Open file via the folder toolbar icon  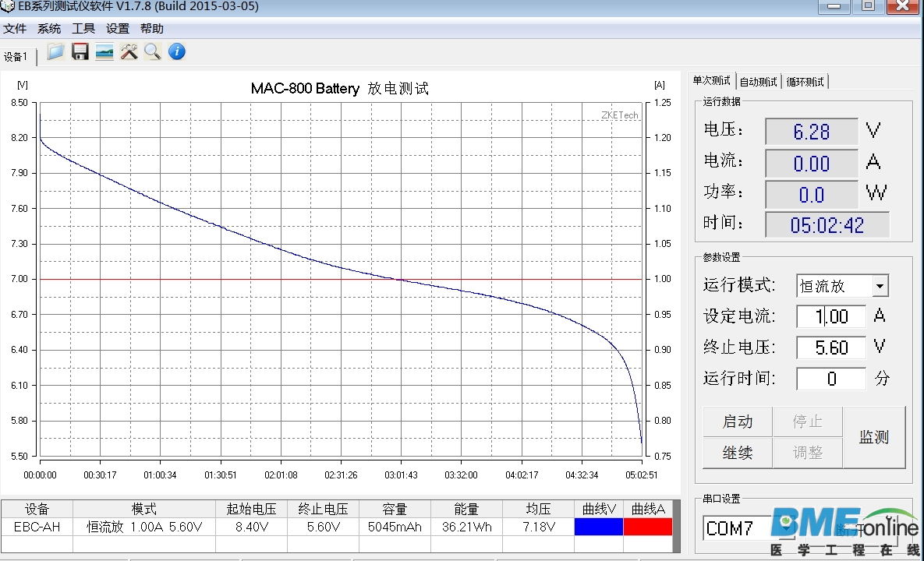55,51
